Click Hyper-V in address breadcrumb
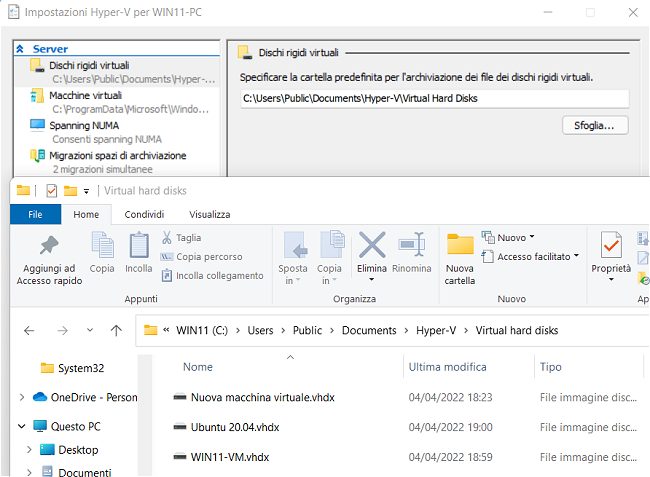Screen dimensions: 650x477 [436, 330]
